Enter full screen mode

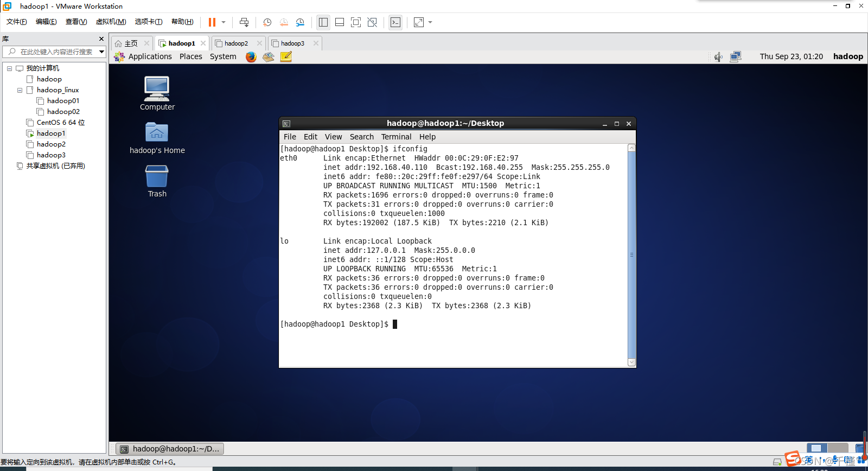pyautogui.click(x=356, y=22)
